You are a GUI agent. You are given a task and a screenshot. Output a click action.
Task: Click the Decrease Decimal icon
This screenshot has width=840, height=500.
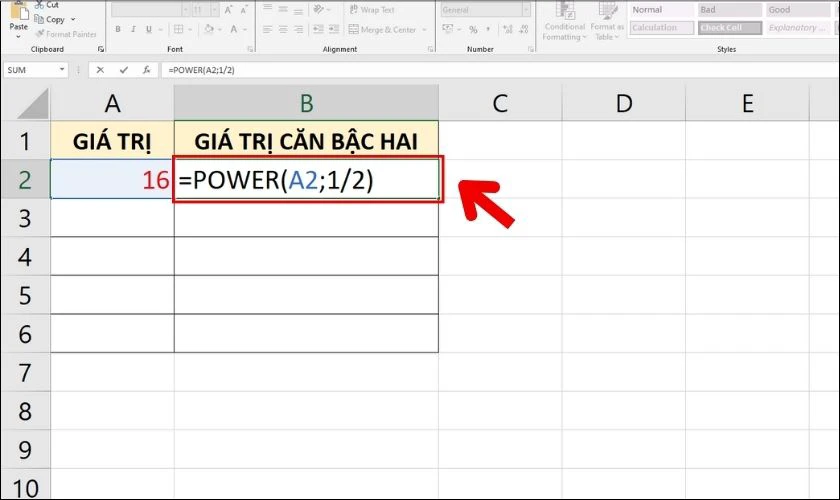524,29
